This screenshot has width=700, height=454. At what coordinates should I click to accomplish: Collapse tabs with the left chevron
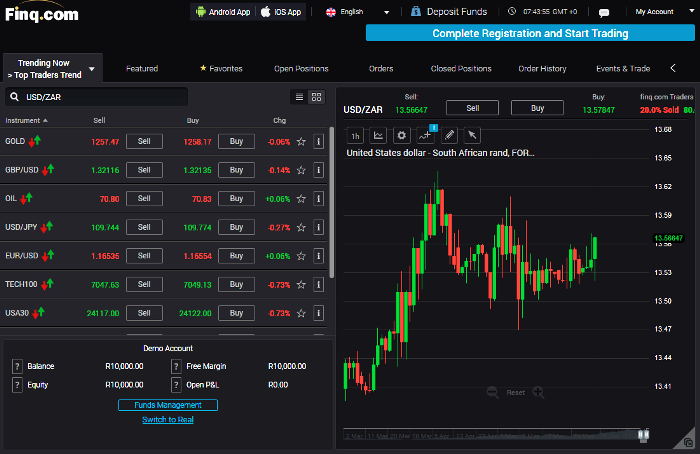tap(673, 68)
